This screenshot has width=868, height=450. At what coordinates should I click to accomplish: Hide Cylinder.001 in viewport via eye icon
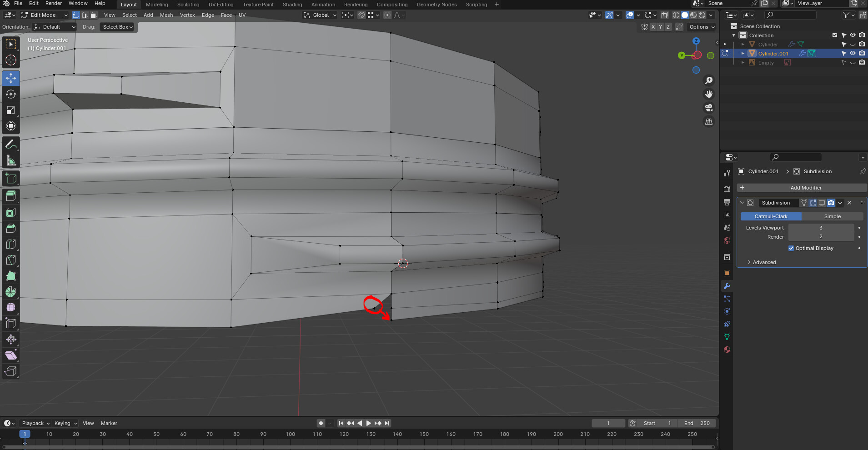click(x=853, y=54)
